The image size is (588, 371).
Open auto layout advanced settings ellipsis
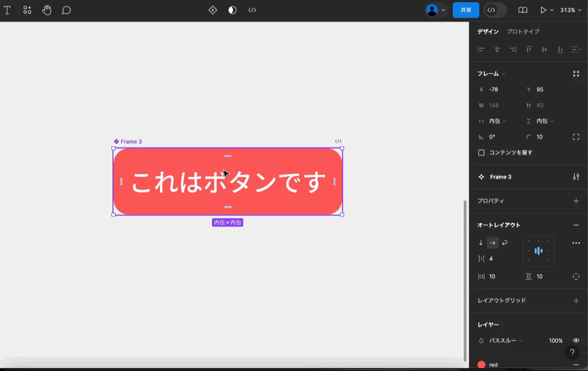pos(576,243)
